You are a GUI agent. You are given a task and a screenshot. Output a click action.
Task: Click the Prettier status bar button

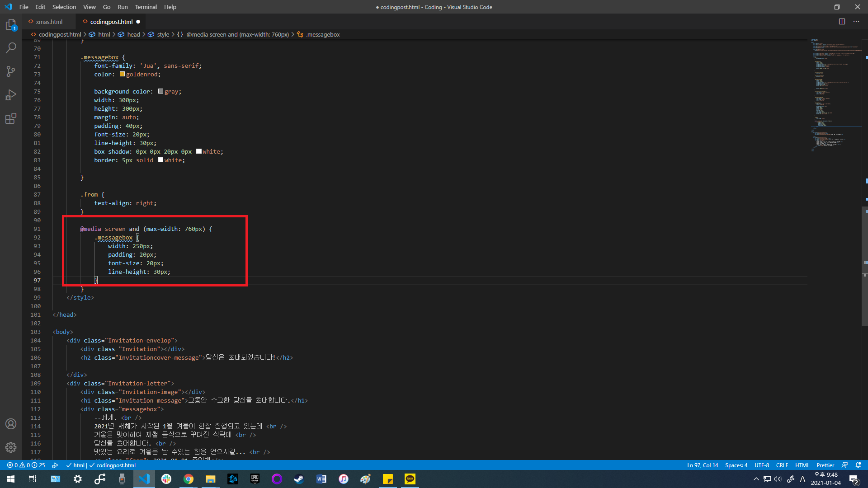pyautogui.click(x=825, y=465)
